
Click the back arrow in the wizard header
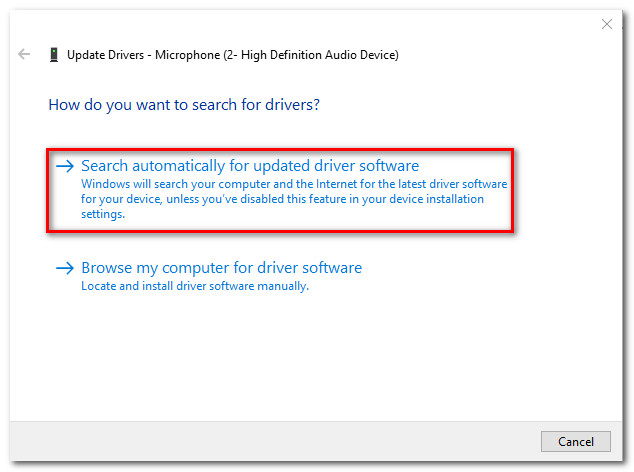(24, 54)
